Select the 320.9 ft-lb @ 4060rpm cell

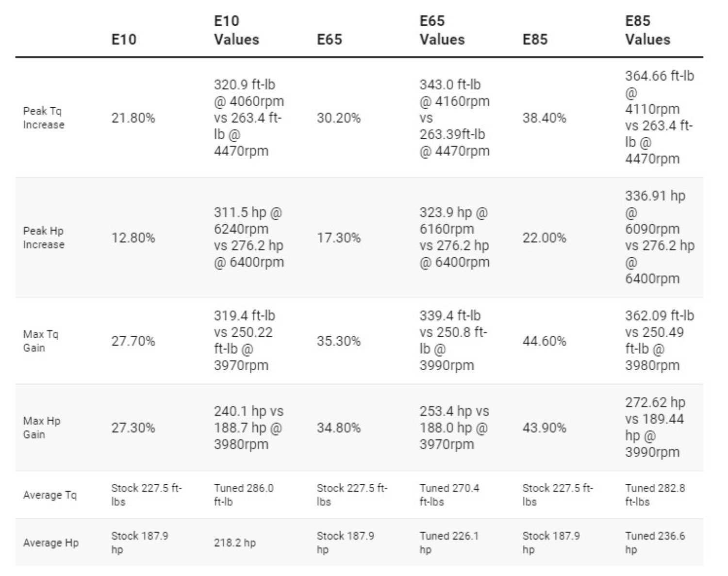click(248, 118)
